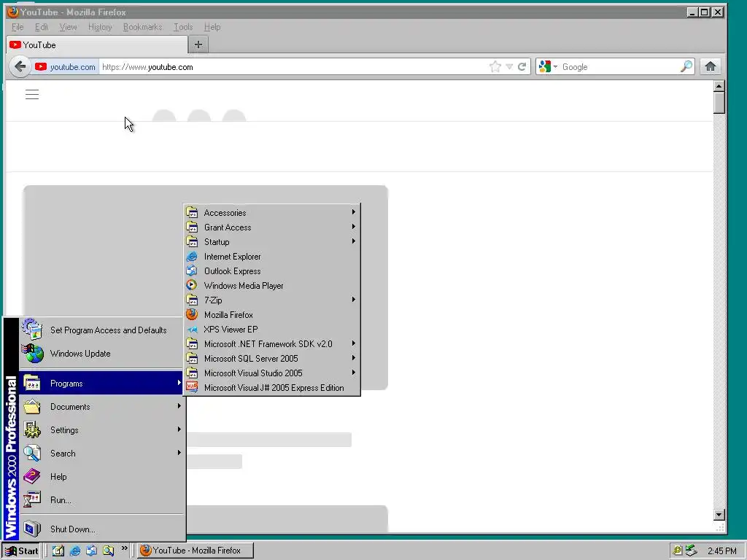The image size is (747, 560).
Task: Expand Microsoft SQL Server 2005 submenu
Action: click(x=271, y=359)
